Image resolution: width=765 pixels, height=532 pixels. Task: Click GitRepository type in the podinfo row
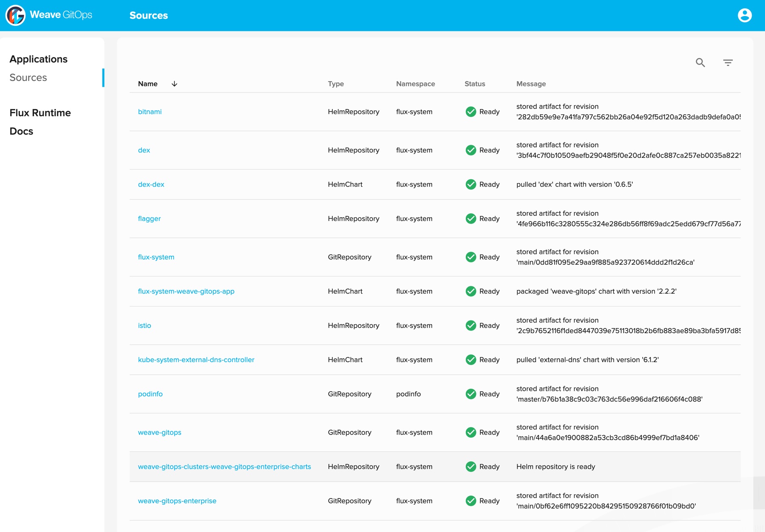click(349, 394)
